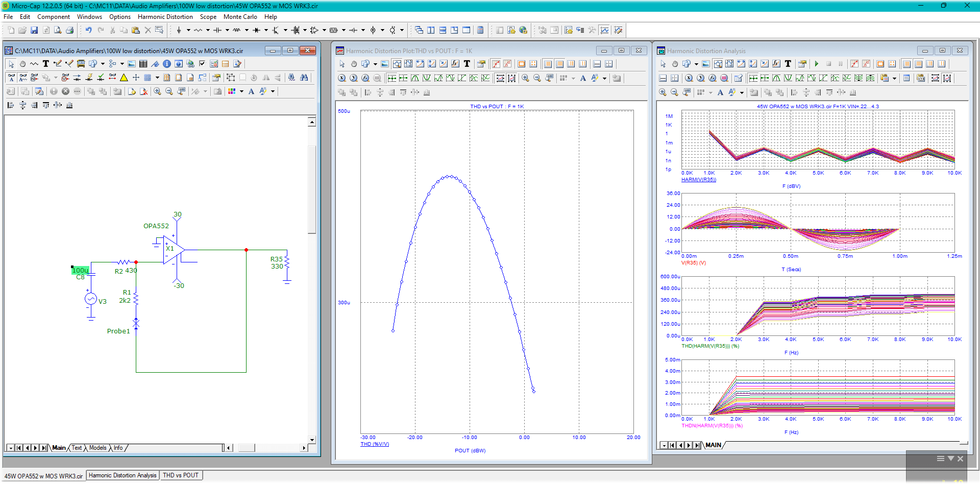Open the Component menu
This screenshot has height=484, width=980.
coord(54,17)
